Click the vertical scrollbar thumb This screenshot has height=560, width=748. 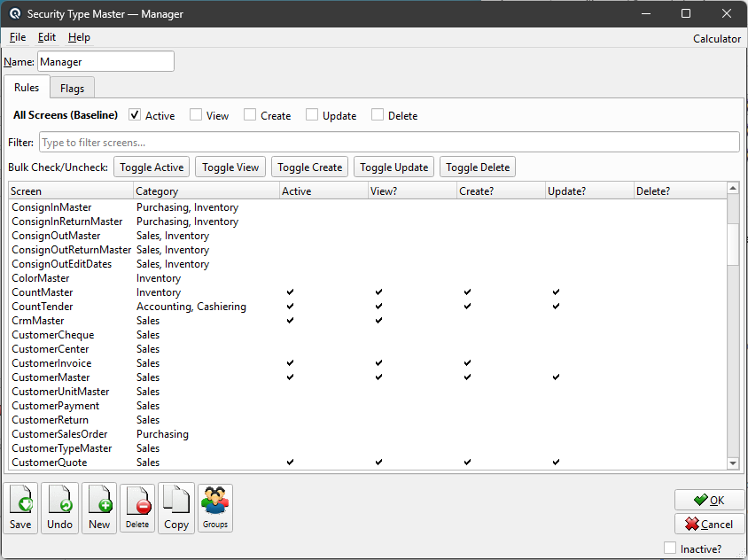(733, 244)
